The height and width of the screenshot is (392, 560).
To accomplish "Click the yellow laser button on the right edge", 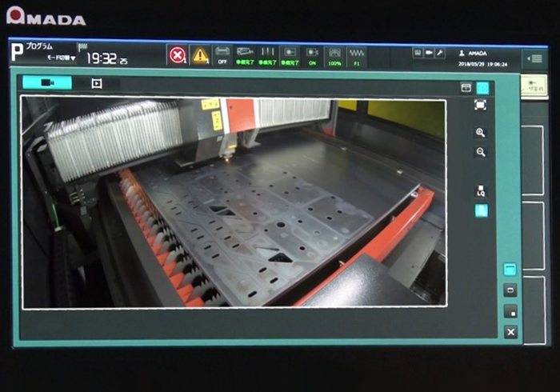I will [534, 86].
